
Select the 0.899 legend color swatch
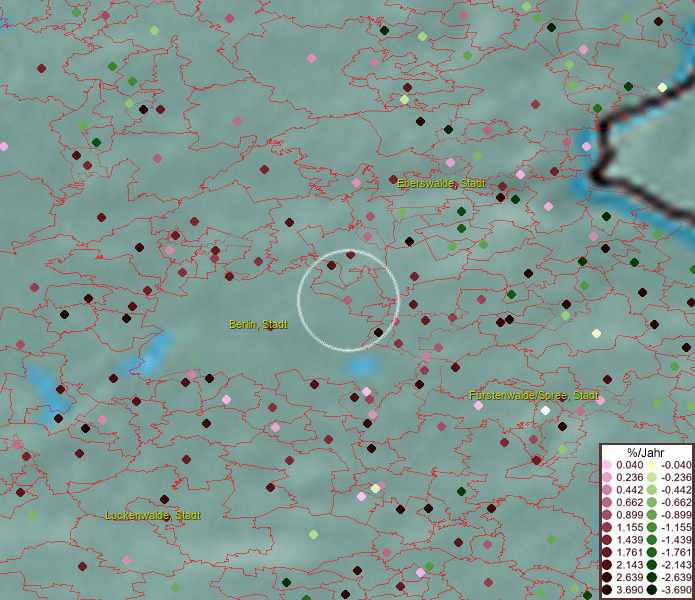pos(607,515)
